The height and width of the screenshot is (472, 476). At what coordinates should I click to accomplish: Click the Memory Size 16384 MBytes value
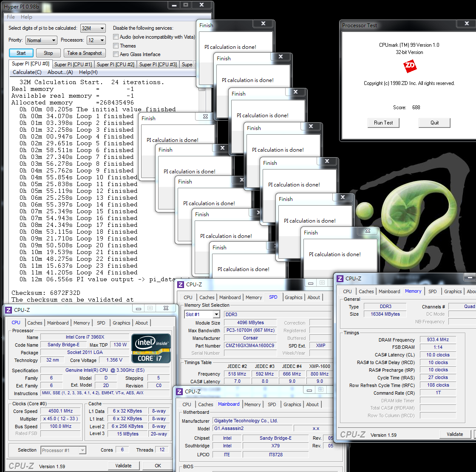pyautogui.click(x=385, y=314)
